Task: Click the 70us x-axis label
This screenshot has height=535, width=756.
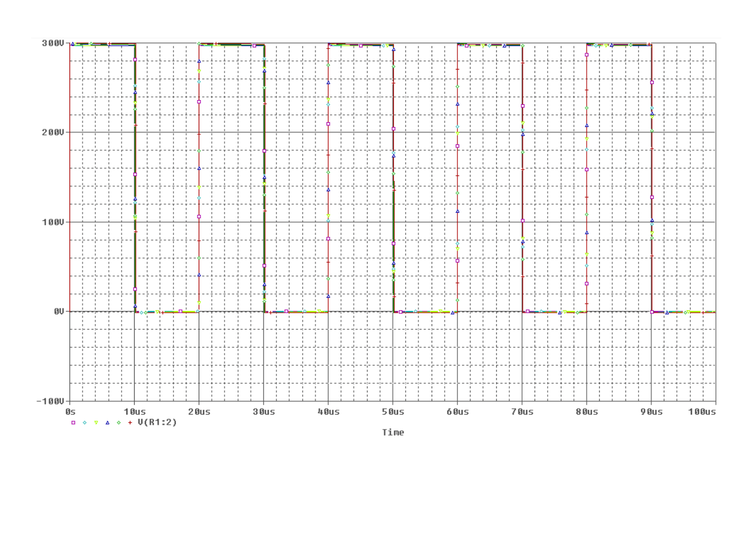Action: pos(523,412)
